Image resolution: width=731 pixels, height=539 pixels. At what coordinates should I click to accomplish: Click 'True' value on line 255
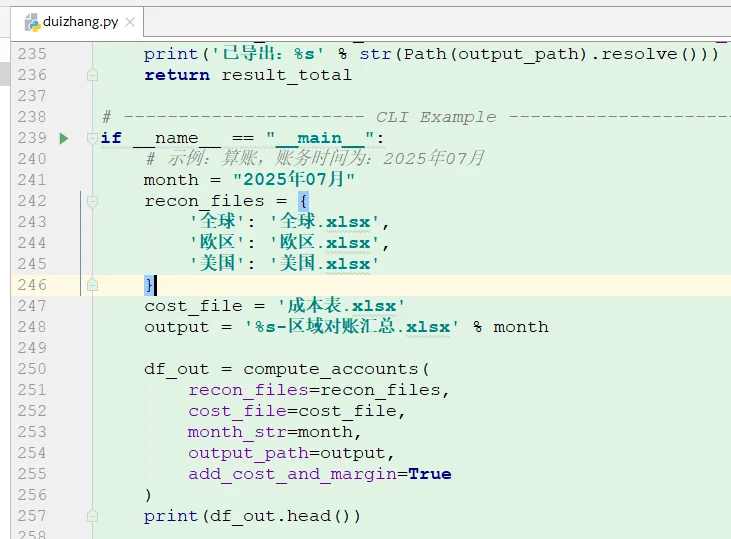[x=430, y=474]
